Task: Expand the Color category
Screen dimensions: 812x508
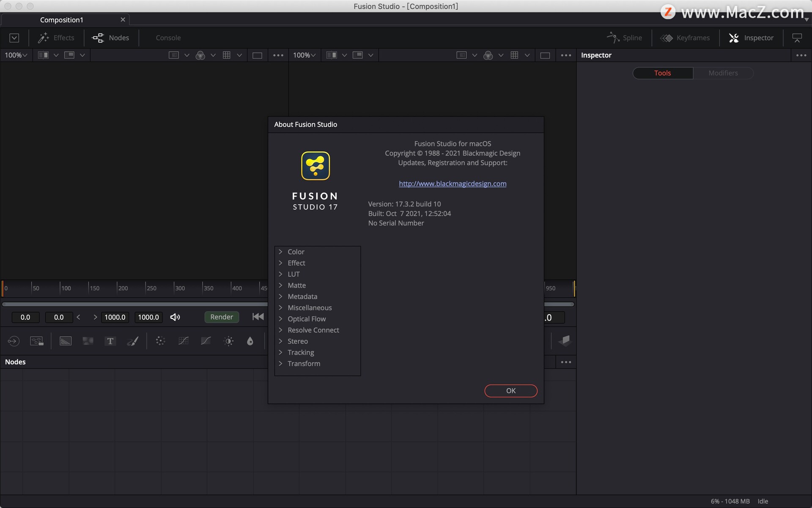Action: coord(280,252)
